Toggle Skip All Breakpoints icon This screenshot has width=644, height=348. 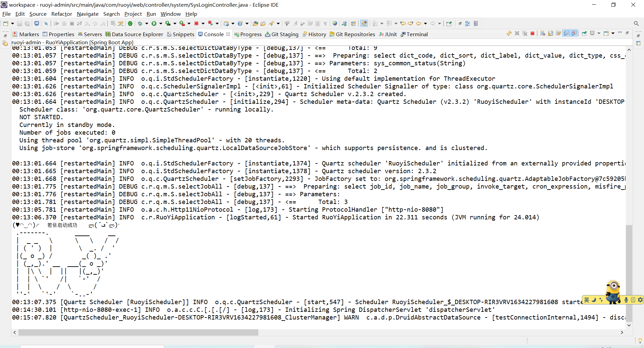coord(46,23)
